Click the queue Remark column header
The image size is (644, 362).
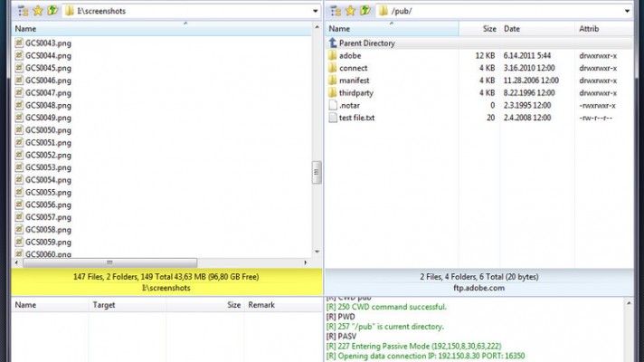tap(283, 305)
